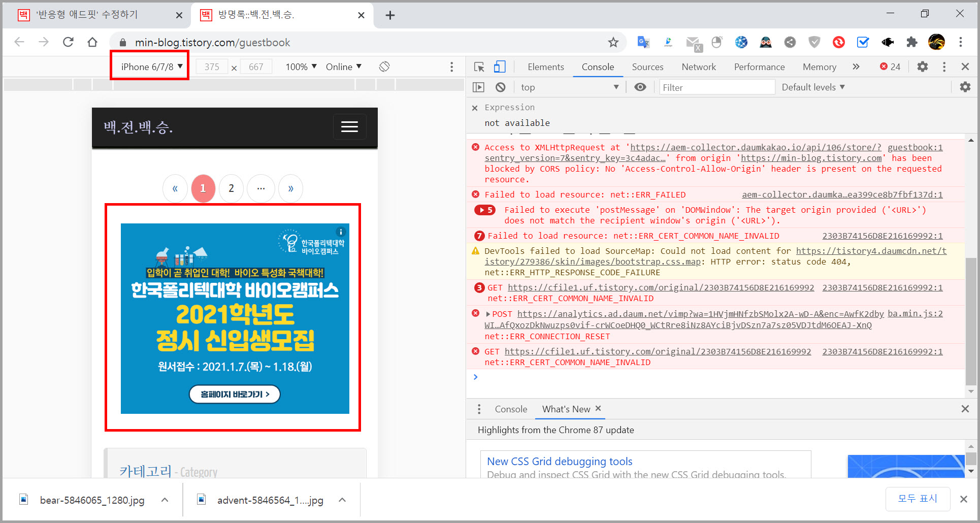
Task: Open the New CSS Grid debugging tools link
Action: pos(560,462)
